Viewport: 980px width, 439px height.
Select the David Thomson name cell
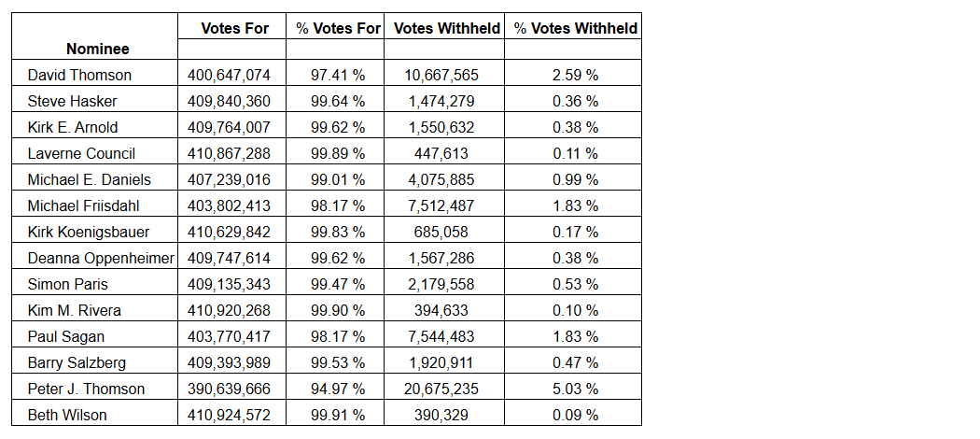tap(79, 75)
